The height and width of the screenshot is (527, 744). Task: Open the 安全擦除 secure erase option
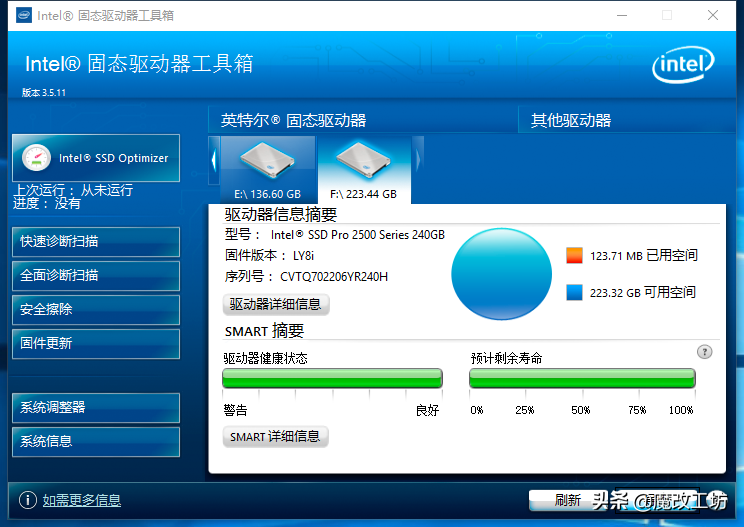pos(96,310)
